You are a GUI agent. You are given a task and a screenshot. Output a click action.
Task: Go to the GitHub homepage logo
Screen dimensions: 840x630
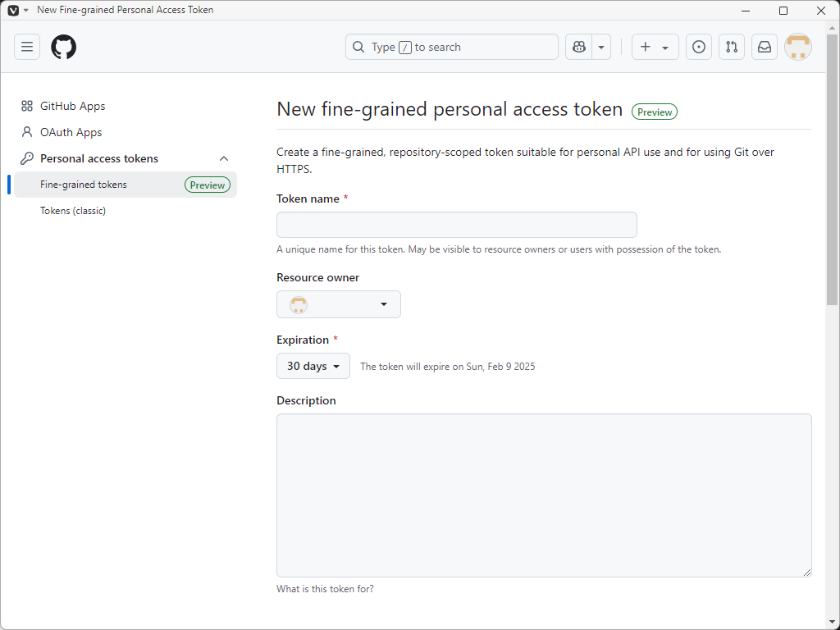[x=63, y=47]
